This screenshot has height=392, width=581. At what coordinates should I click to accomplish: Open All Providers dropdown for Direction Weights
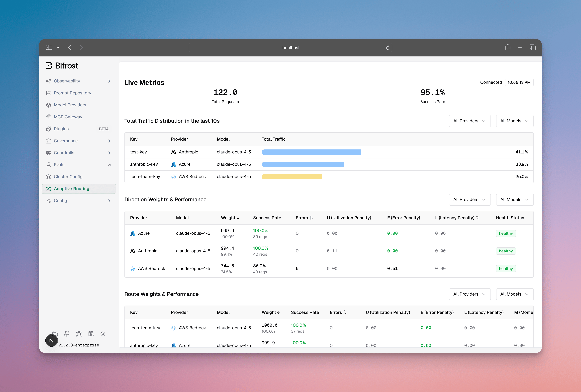470,200
